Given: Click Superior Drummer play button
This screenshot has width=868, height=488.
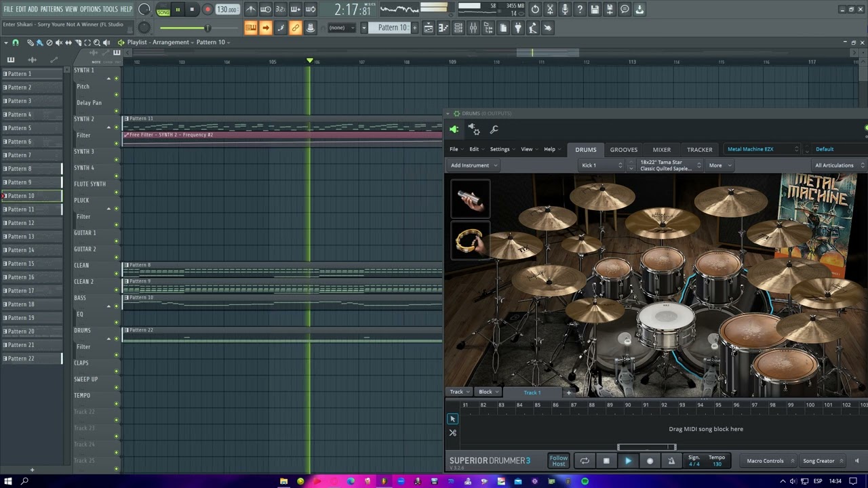Looking at the screenshot, I should coord(628,461).
